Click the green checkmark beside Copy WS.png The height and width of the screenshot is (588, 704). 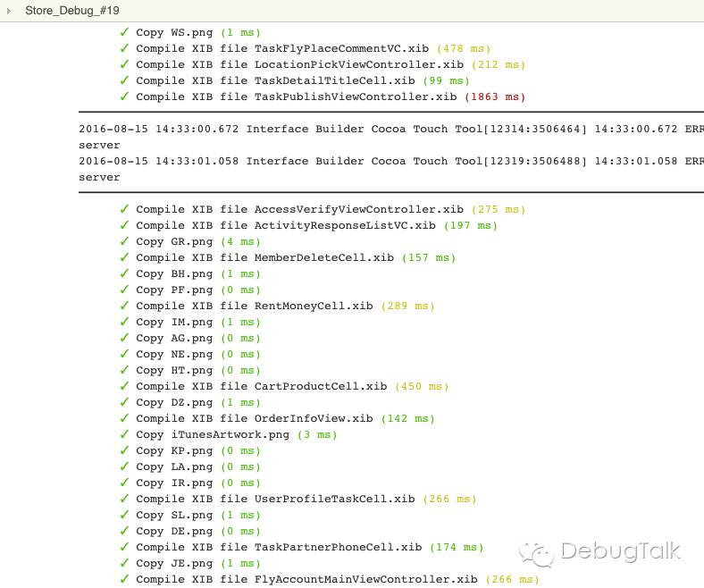click(x=124, y=32)
